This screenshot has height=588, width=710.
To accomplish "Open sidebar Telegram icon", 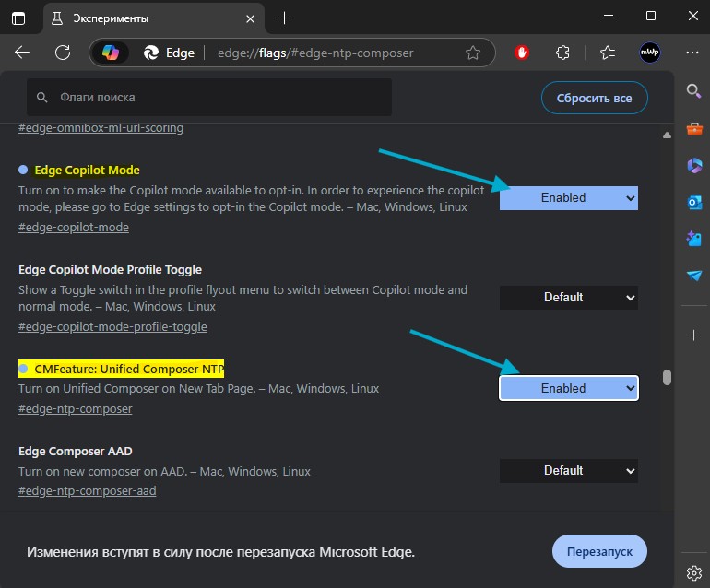I will (x=694, y=276).
